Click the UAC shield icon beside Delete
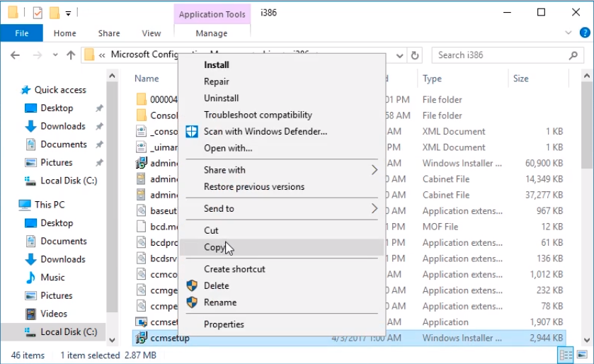The image size is (594, 364). tap(192, 285)
